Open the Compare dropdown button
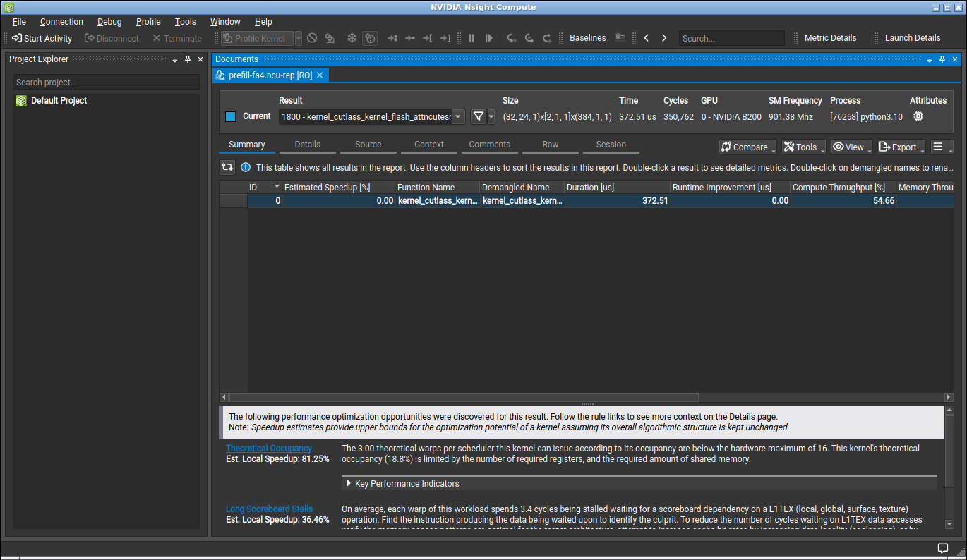The image size is (967, 560). pyautogui.click(x=747, y=147)
